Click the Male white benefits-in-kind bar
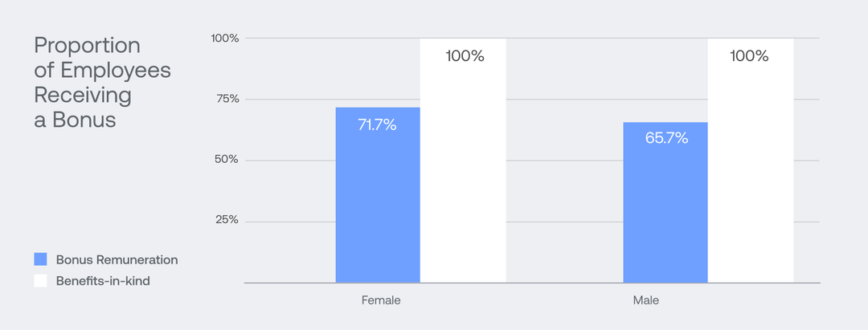Image resolution: width=868 pixels, height=330 pixels. (x=750, y=177)
